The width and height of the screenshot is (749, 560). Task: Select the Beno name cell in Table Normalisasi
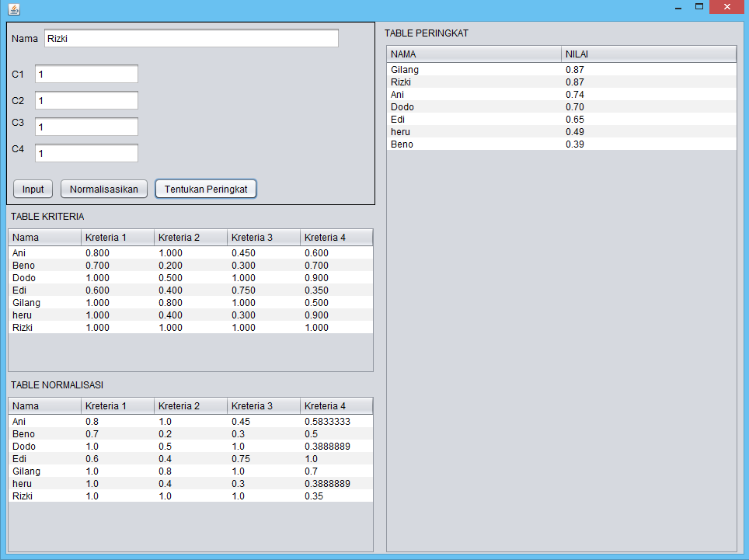45,434
